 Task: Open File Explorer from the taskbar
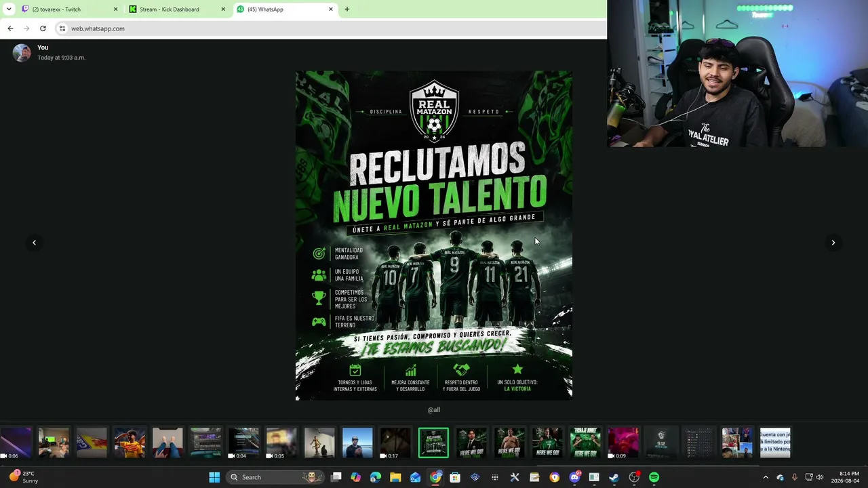click(395, 477)
